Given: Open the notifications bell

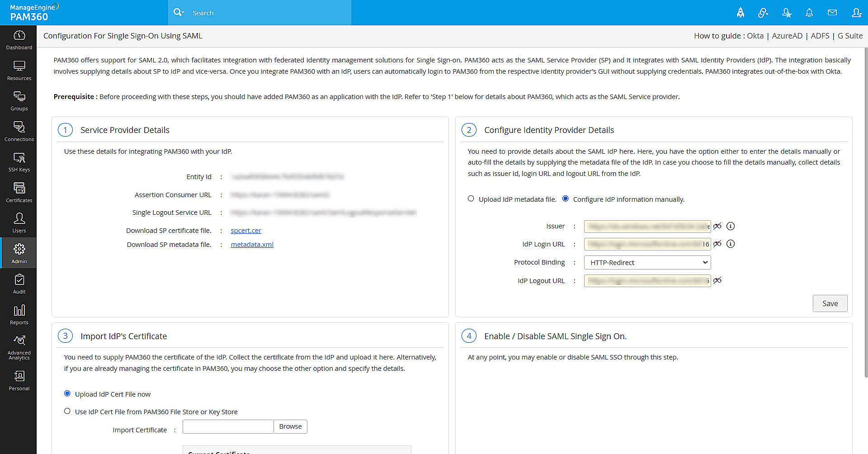Looking at the screenshot, I should pyautogui.click(x=809, y=13).
